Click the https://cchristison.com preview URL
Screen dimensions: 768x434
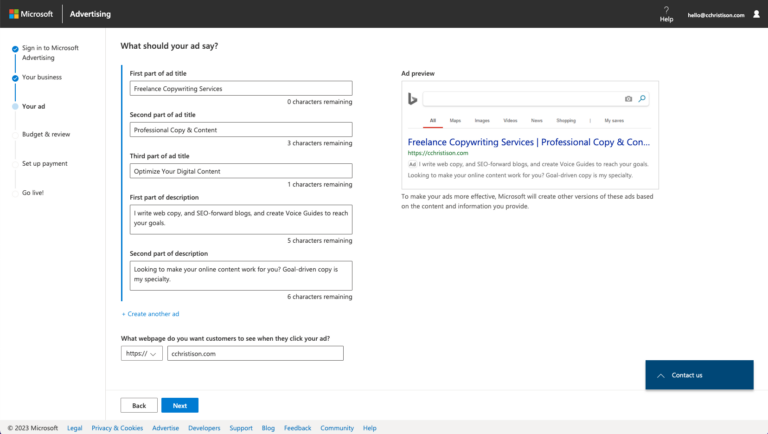pos(438,153)
